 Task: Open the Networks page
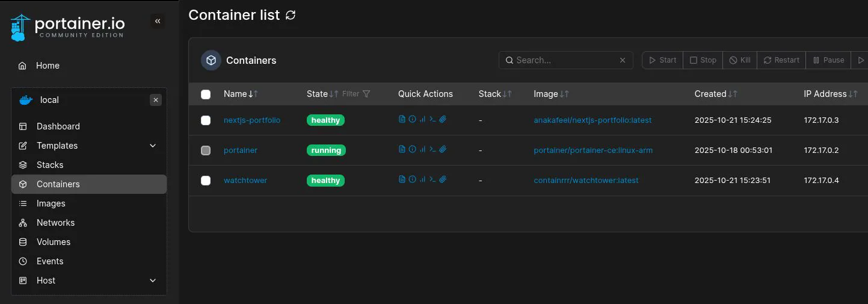[89, 223]
